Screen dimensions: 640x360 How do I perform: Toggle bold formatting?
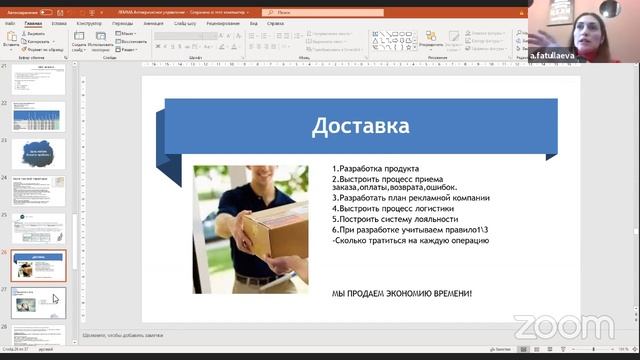[x=158, y=47]
